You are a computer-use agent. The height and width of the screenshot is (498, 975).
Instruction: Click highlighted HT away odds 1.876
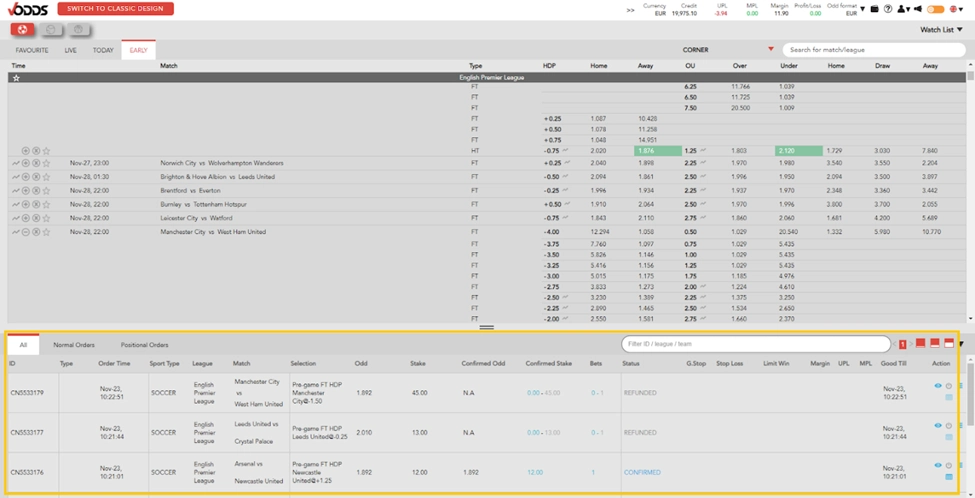658,150
